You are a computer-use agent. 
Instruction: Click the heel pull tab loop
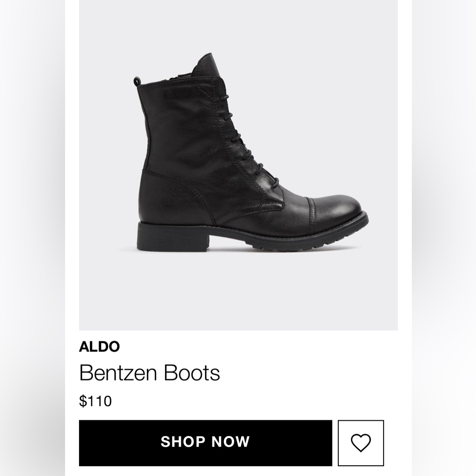click(137, 81)
